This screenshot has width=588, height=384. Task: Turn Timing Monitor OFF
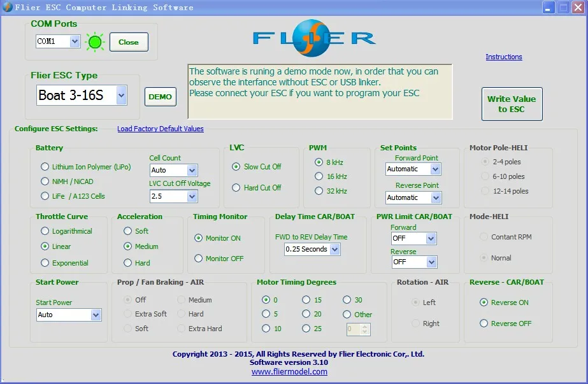[x=199, y=259]
